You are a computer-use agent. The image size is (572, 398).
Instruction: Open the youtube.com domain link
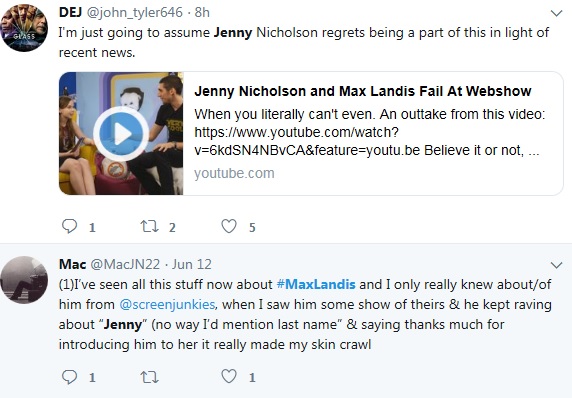(x=234, y=173)
